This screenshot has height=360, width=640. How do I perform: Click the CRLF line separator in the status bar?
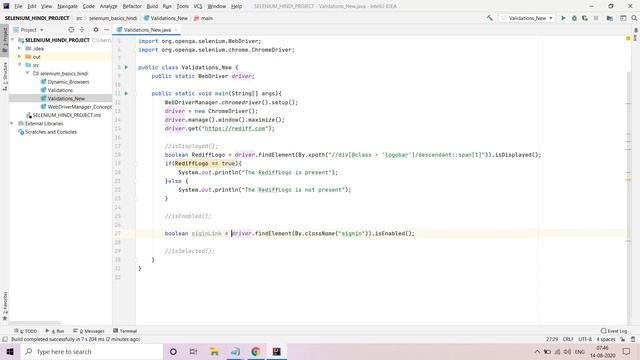[x=568, y=339]
